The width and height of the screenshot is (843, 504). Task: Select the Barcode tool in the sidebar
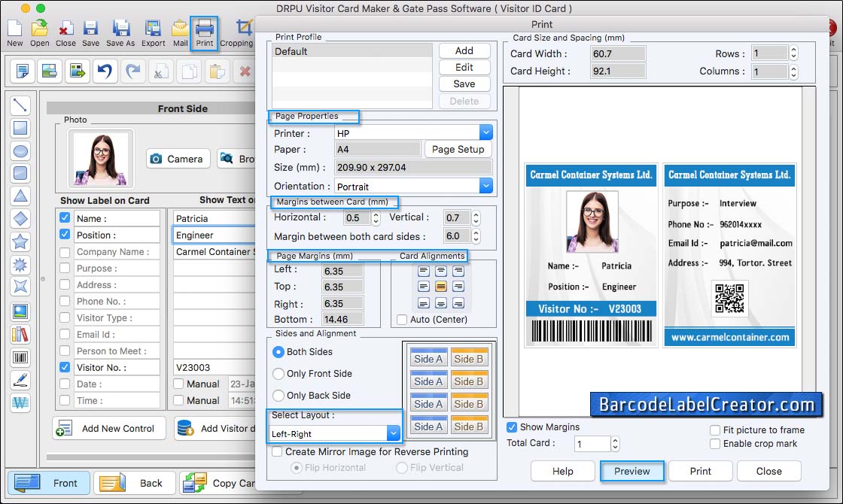click(20, 357)
